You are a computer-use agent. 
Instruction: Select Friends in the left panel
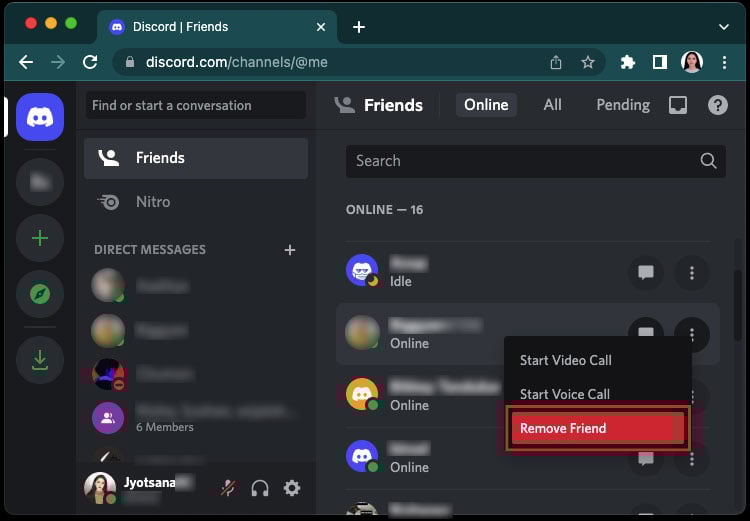coord(196,158)
